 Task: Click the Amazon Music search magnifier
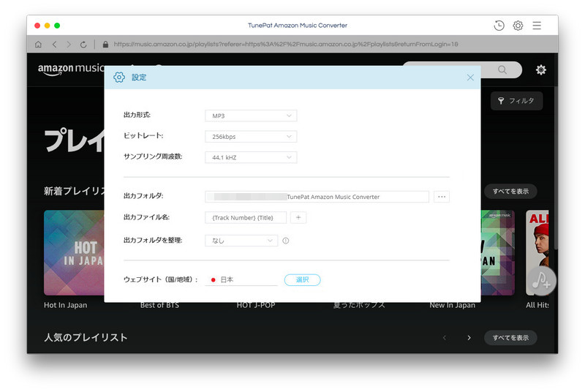502,69
